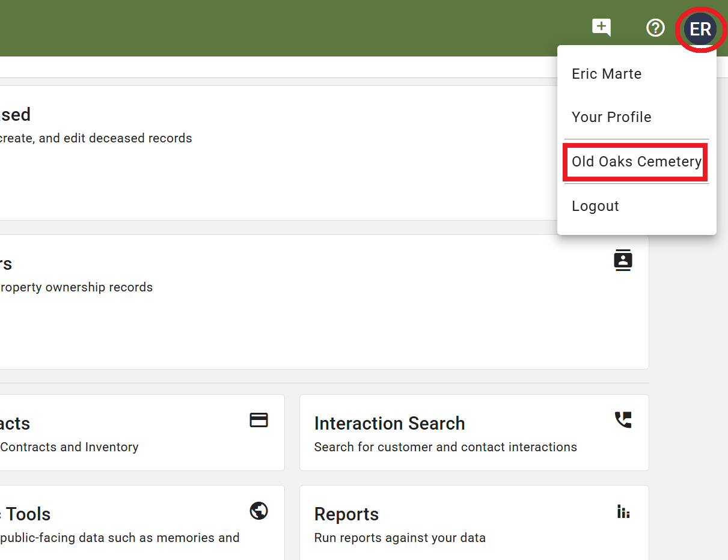This screenshot has height=560, width=728.
Task: Click the contact book icon on ownership card
Action: point(623,260)
